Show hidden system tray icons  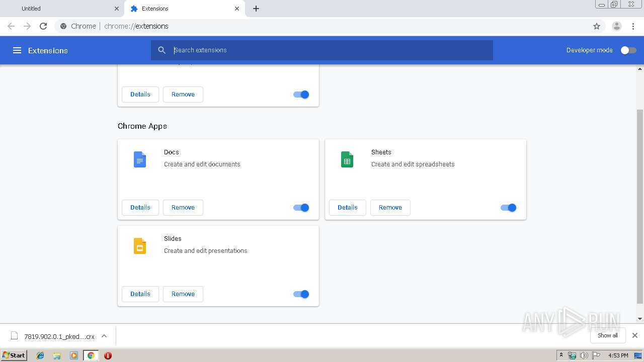(561, 355)
